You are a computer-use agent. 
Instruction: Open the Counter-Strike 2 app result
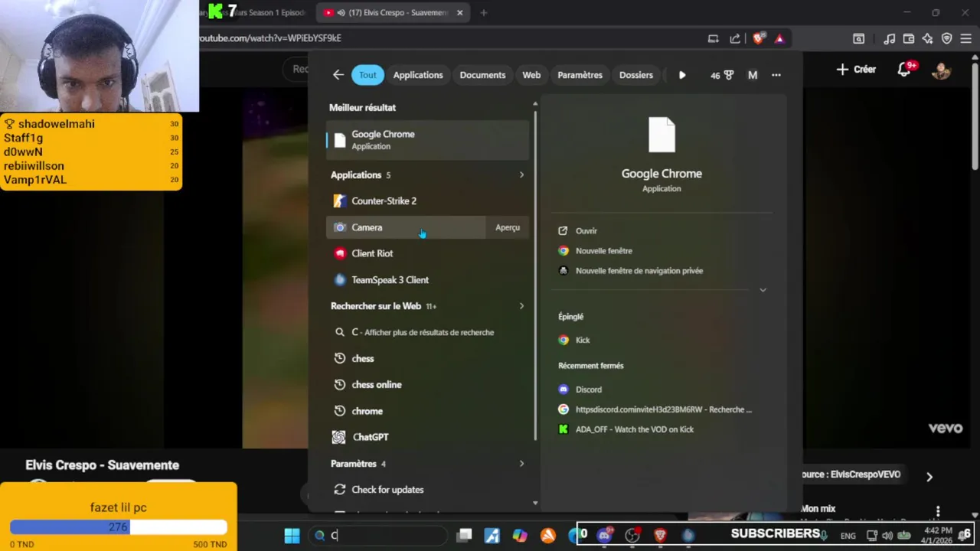[427, 201]
